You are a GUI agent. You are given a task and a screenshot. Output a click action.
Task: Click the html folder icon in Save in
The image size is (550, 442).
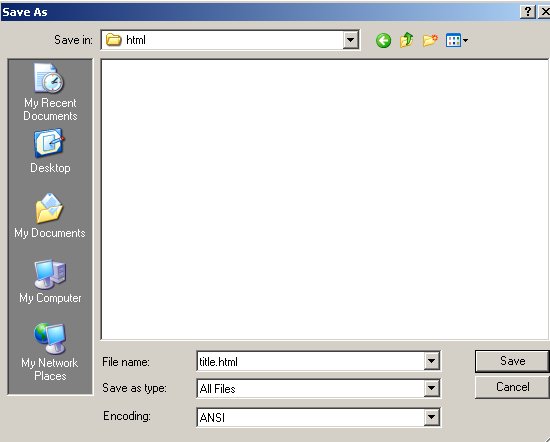tap(114, 40)
